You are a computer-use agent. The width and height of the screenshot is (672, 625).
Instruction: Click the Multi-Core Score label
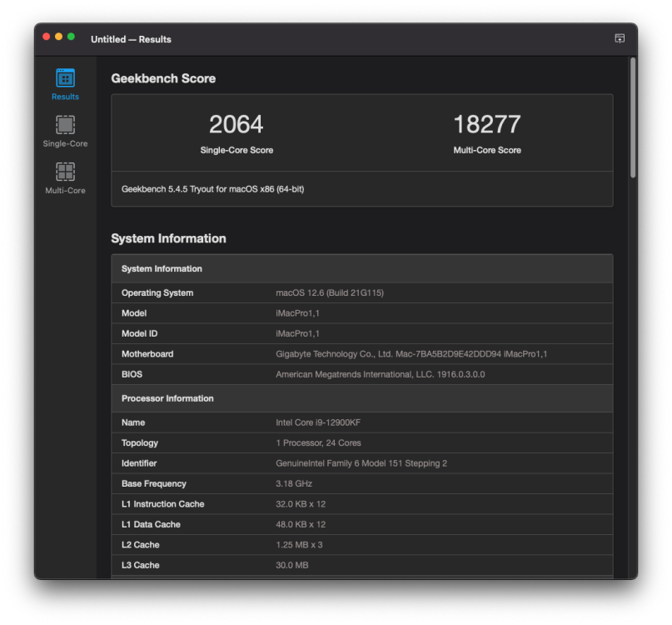click(x=487, y=150)
